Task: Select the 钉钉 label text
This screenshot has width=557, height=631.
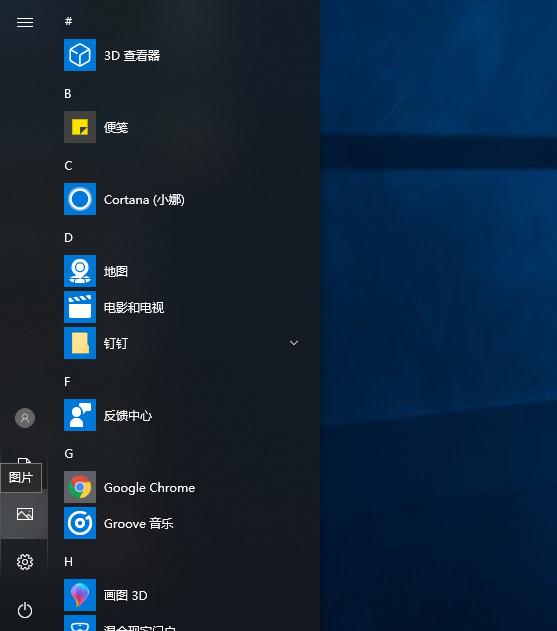Action: point(116,344)
